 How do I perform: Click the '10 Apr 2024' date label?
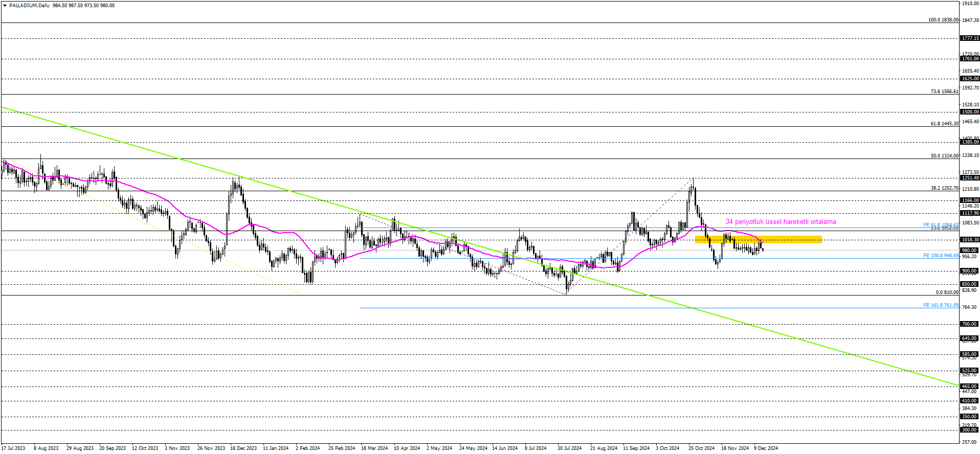(407, 448)
